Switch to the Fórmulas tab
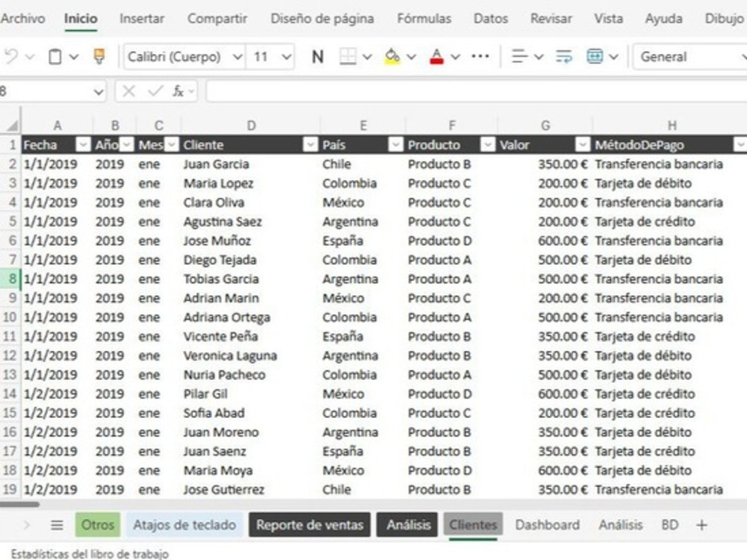 click(x=424, y=19)
